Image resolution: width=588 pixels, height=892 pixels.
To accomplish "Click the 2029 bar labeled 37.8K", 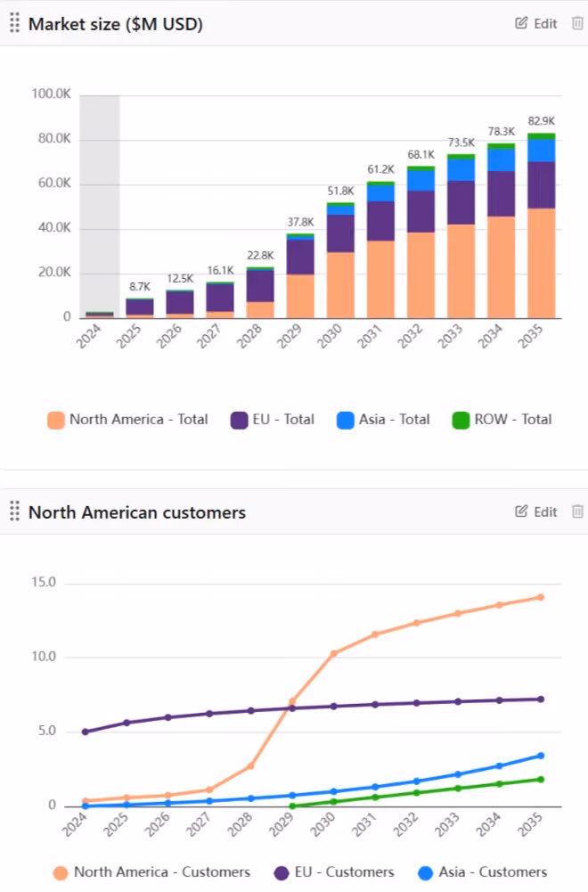I will (300, 275).
